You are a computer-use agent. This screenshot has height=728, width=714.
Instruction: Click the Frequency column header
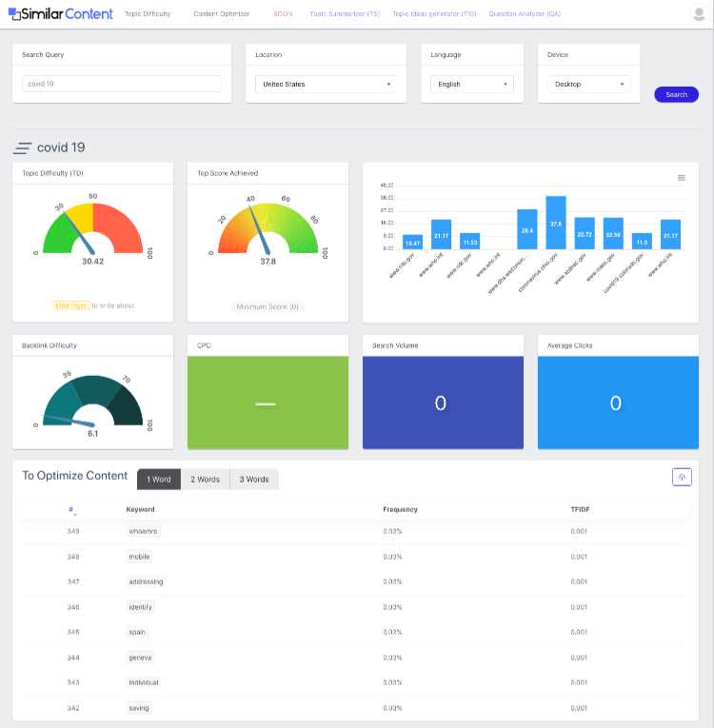(x=401, y=509)
